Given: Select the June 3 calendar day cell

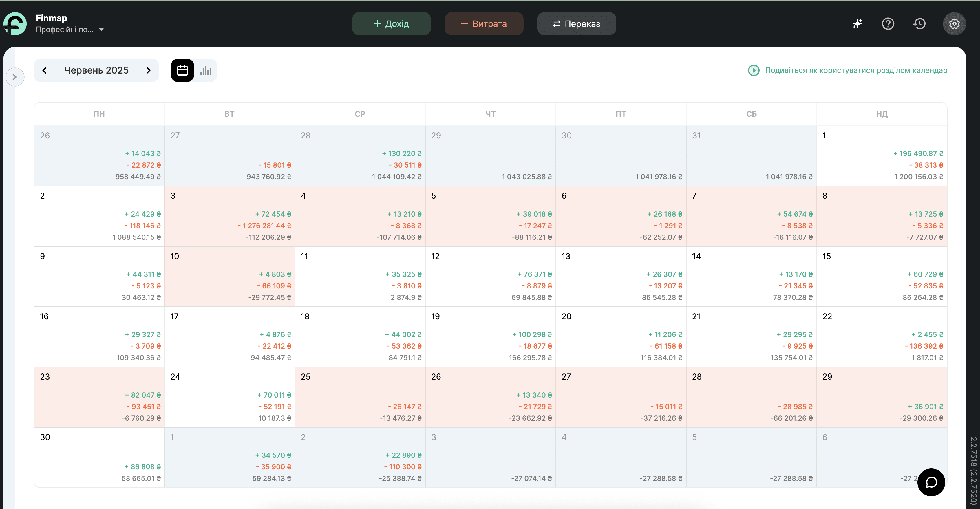Looking at the screenshot, I should point(229,216).
